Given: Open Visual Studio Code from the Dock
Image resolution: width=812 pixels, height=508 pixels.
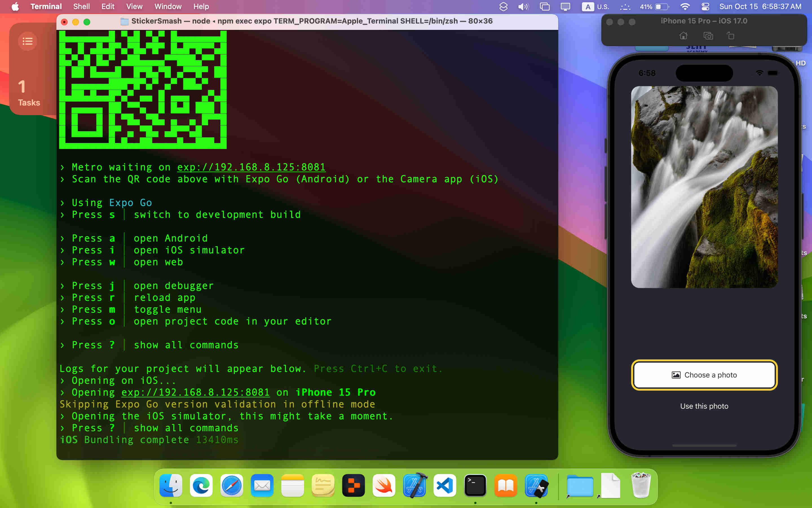Looking at the screenshot, I should 445,485.
